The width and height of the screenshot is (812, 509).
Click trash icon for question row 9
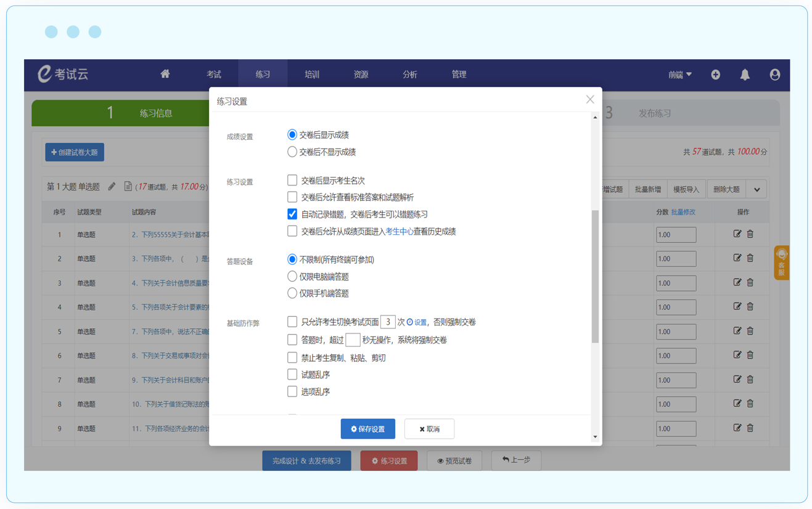[x=750, y=428]
